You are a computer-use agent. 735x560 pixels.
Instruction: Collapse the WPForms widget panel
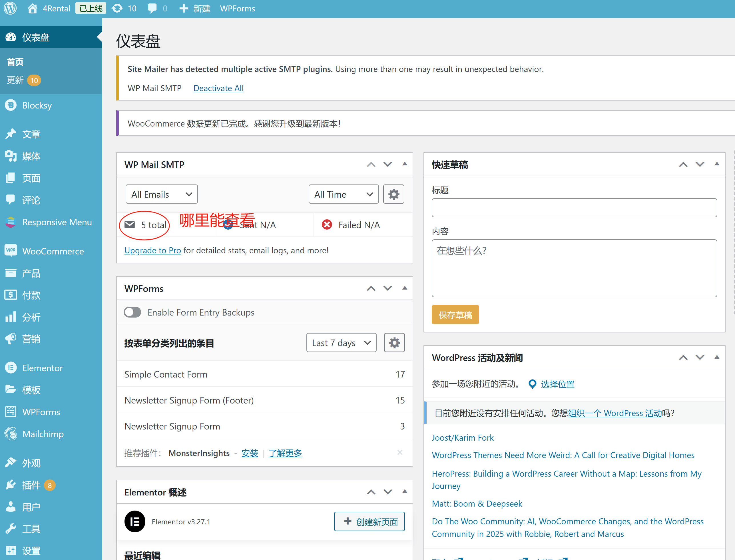[405, 288]
